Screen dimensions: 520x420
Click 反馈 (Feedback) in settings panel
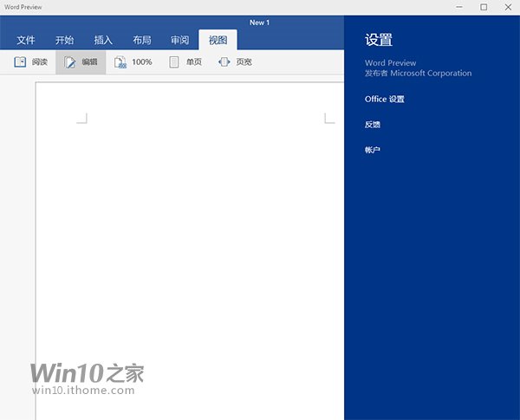(373, 125)
